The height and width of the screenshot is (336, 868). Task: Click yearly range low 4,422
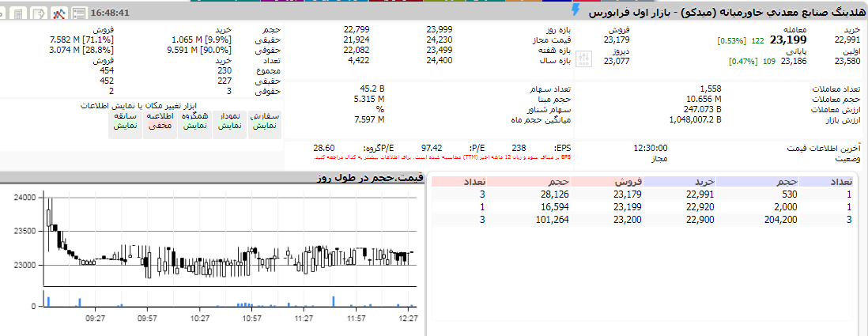[358, 60]
